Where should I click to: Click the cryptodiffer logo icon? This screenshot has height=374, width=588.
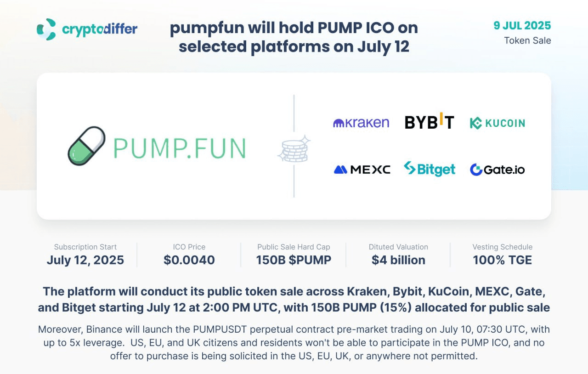(46, 29)
